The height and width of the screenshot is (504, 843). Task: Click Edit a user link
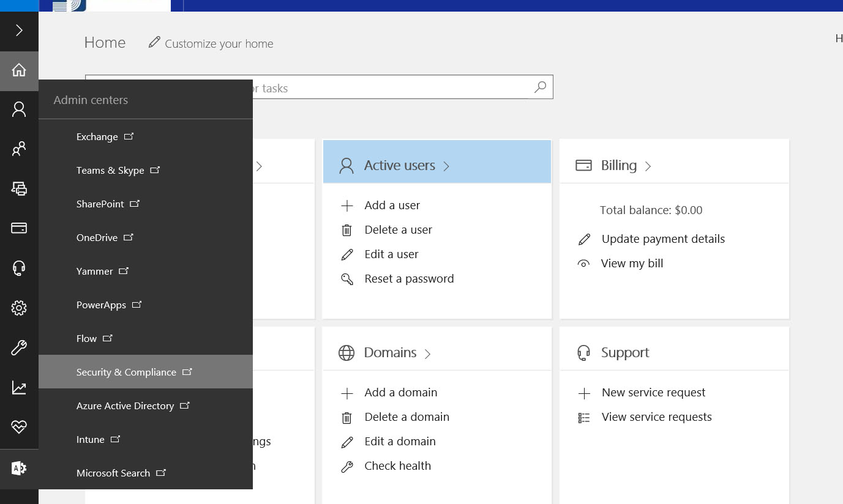[x=391, y=254]
